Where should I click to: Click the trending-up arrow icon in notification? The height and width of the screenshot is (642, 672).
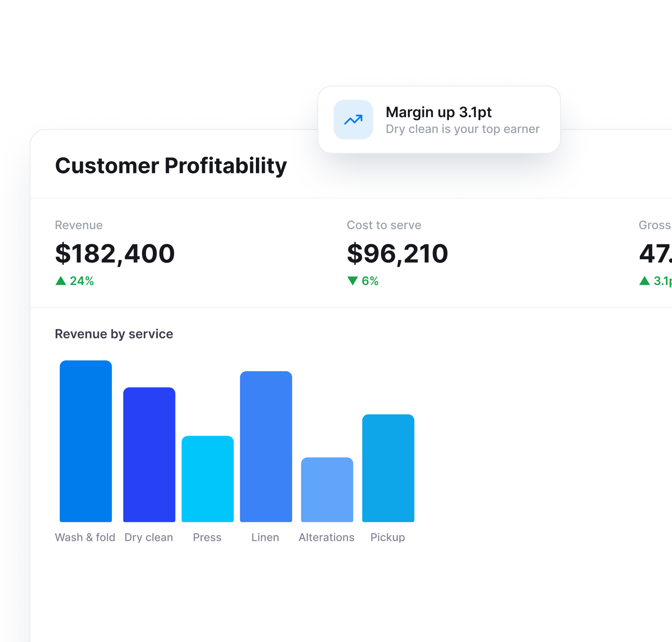(353, 120)
